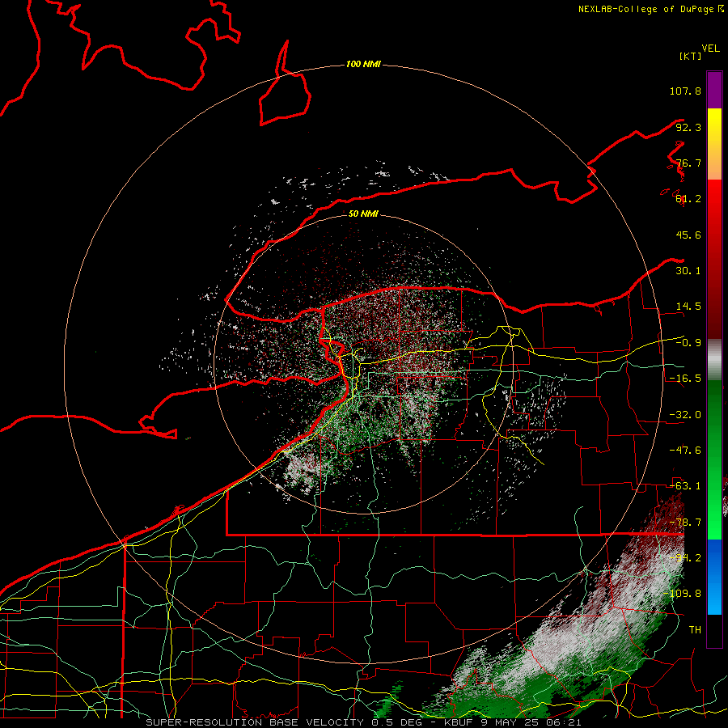Pick the yellow-orange segment of the color bar

tap(714, 144)
